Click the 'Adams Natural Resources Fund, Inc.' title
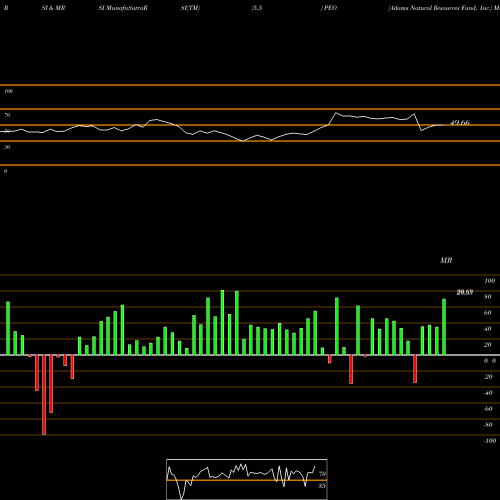500x500 pixels. coord(440,8)
